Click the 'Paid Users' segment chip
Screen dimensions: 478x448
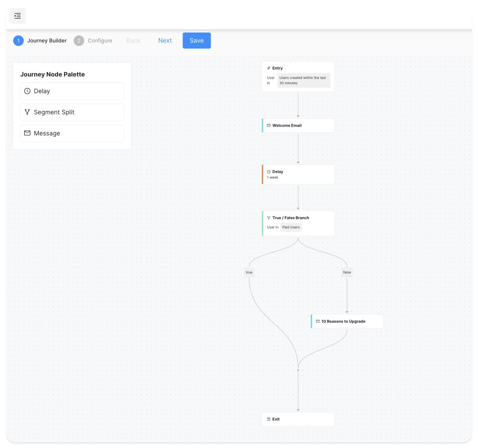291,227
